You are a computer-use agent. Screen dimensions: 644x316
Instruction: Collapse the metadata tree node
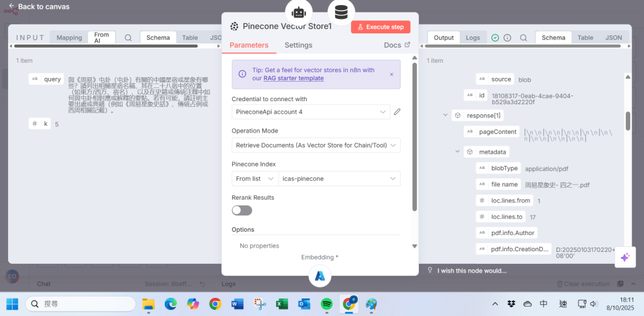click(458, 152)
